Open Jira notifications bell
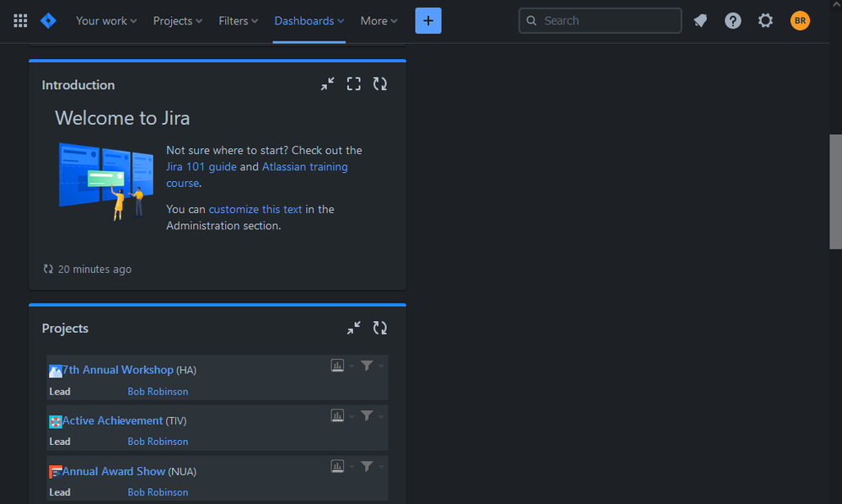The height and width of the screenshot is (504, 842). tap(700, 20)
